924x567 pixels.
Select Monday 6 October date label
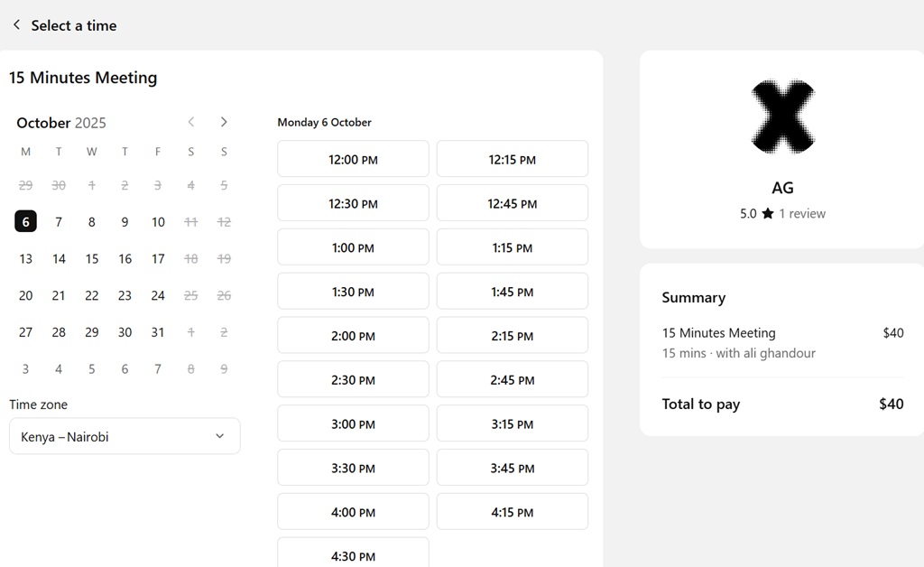pos(324,122)
